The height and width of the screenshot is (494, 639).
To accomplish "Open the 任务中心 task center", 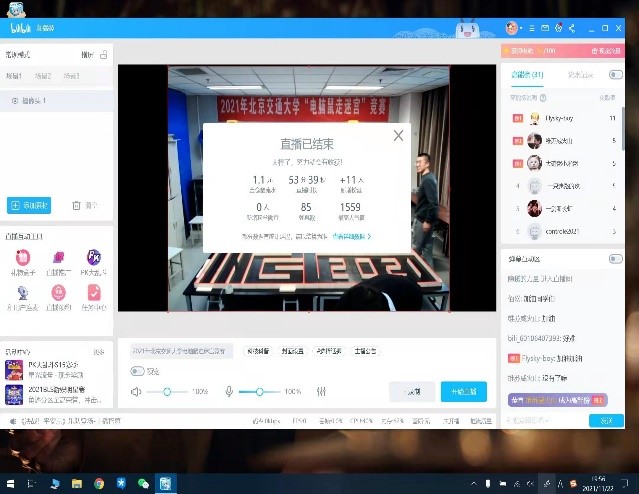I will 94,298.
